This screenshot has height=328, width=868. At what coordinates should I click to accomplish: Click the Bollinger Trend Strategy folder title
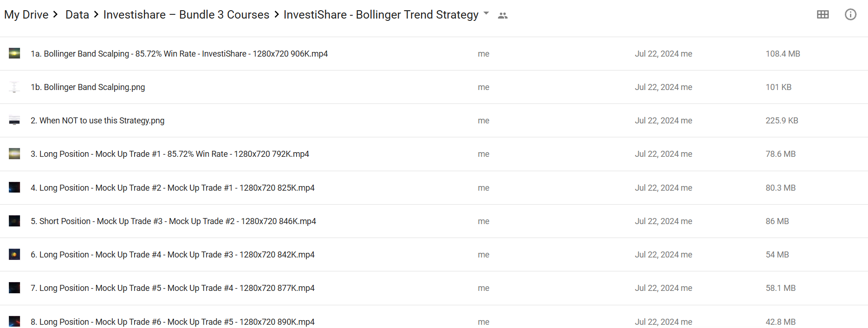pyautogui.click(x=381, y=15)
